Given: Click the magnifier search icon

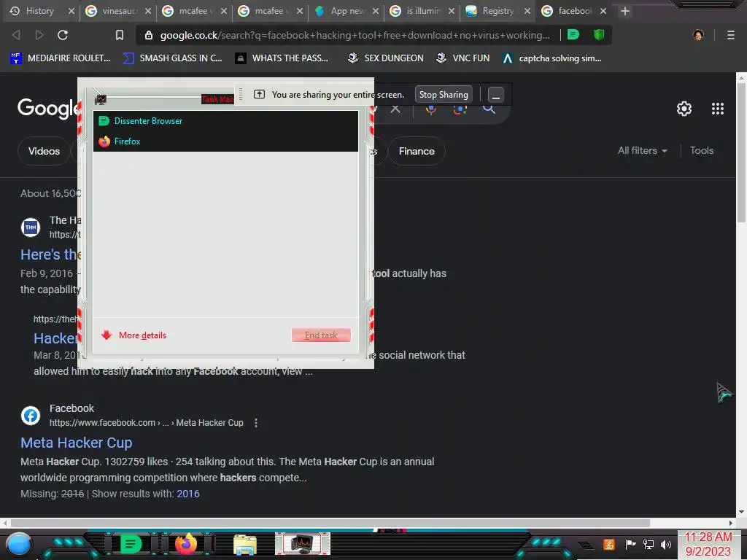Looking at the screenshot, I should point(489,109).
